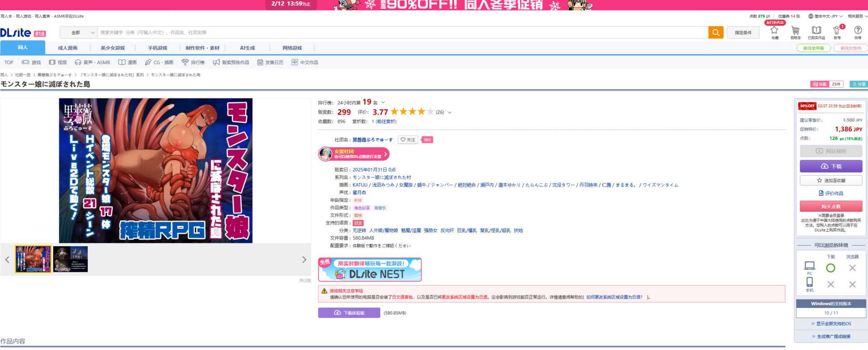Expand 显示全部支持的OS list
868x350 pixels.
click(x=831, y=324)
